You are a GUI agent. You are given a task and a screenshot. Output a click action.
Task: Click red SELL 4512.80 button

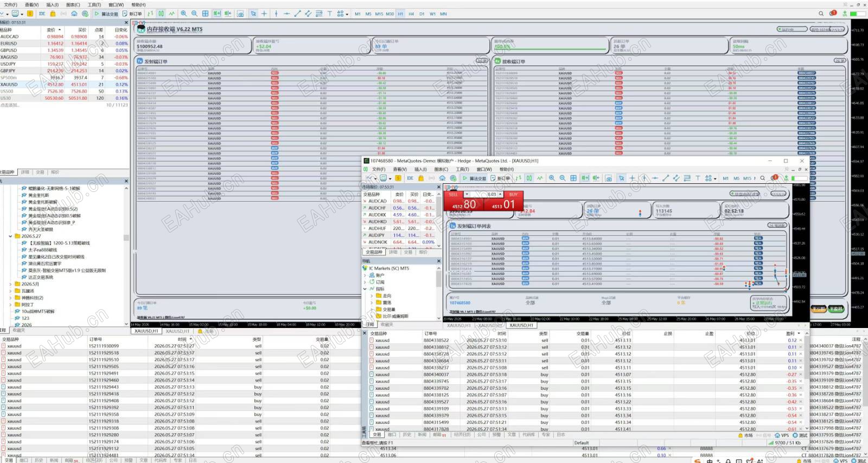(x=465, y=204)
